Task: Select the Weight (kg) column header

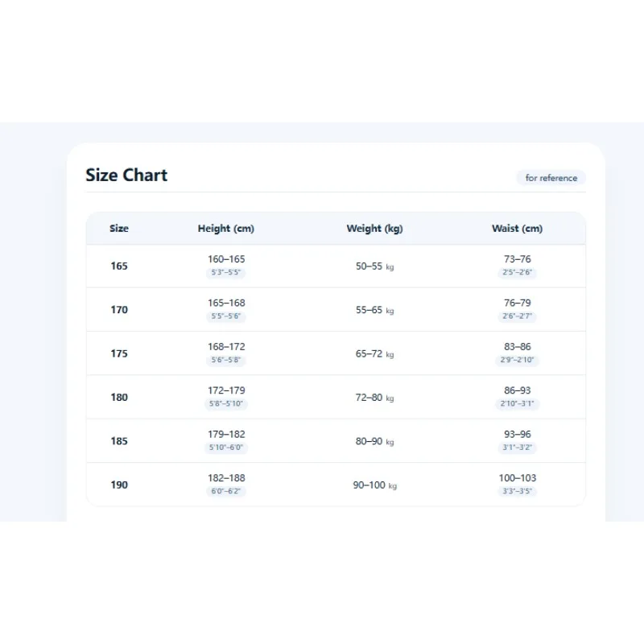Action: [x=374, y=229]
